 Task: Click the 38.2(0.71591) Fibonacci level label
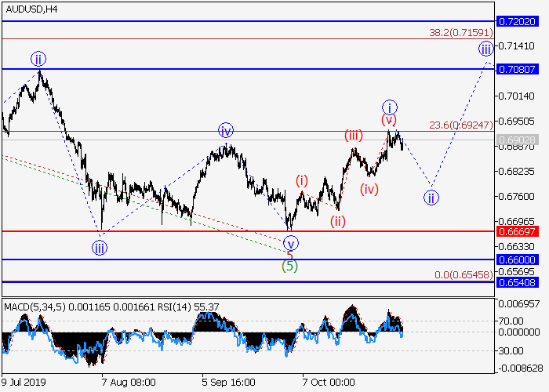coord(461,32)
